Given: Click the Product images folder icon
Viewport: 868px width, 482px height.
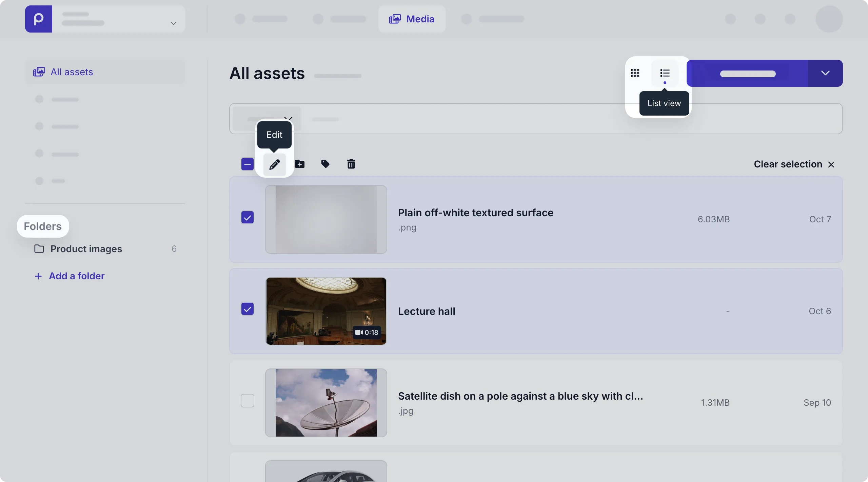Looking at the screenshot, I should [x=39, y=249].
